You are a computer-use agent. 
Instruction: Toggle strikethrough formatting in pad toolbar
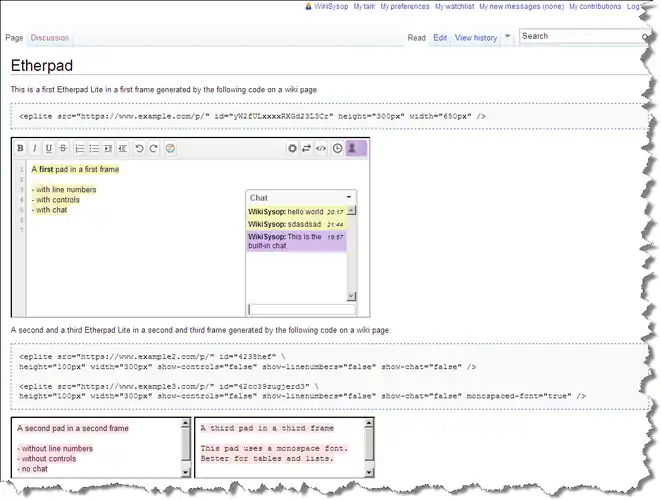click(62, 148)
